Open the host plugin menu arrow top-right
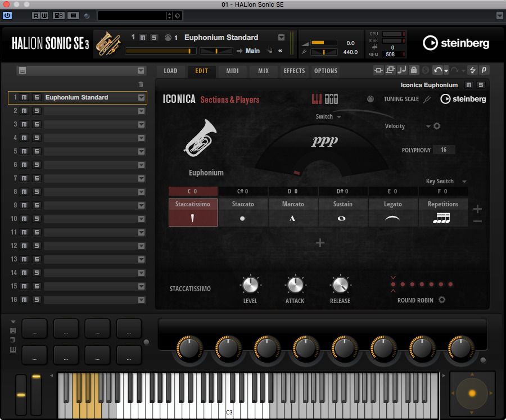506x420 pixels. tap(499, 15)
